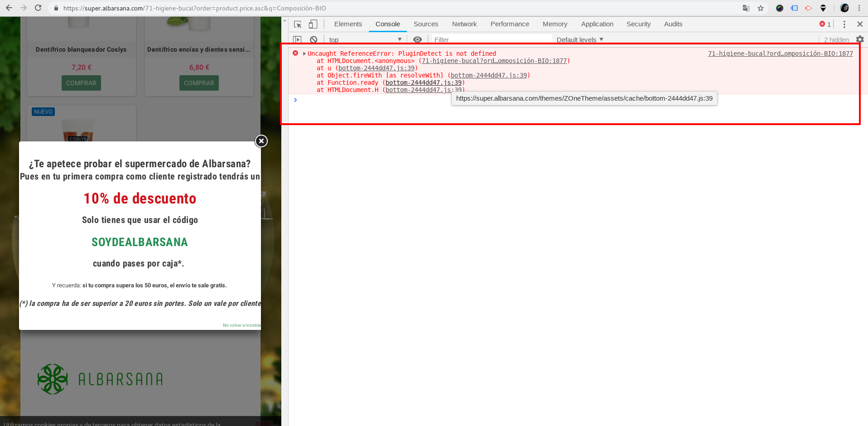Activate the DevTools inspect element picker

[298, 24]
